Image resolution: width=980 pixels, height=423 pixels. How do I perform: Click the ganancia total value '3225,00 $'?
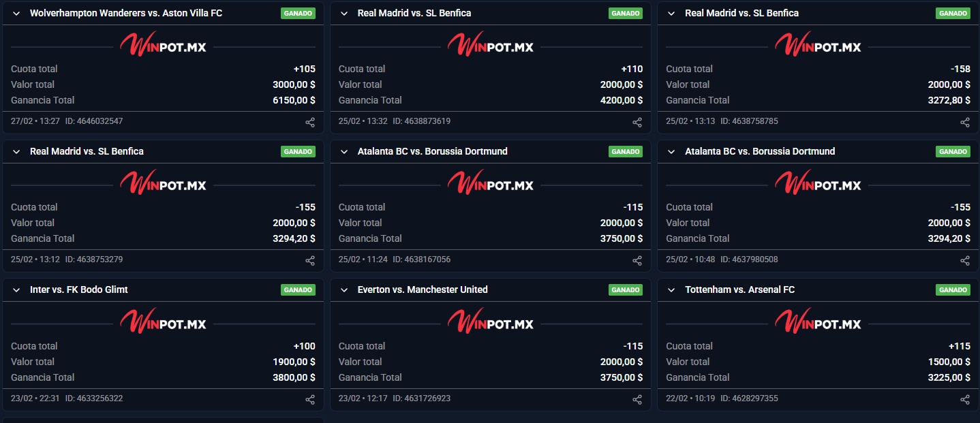click(x=949, y=377)
